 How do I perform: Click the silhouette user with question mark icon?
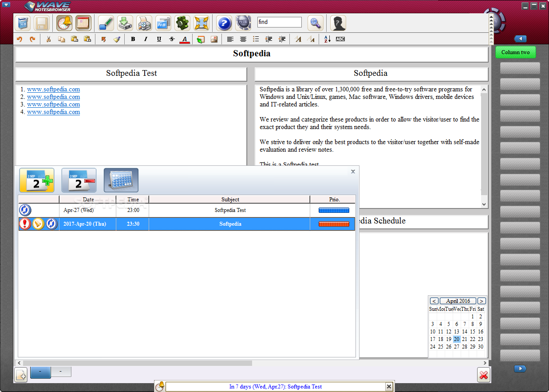click(338, 23)
